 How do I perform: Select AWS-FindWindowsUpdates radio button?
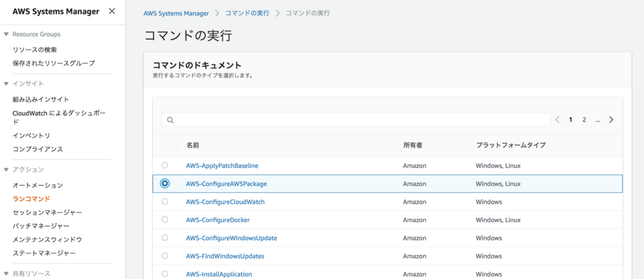[165, 256]
